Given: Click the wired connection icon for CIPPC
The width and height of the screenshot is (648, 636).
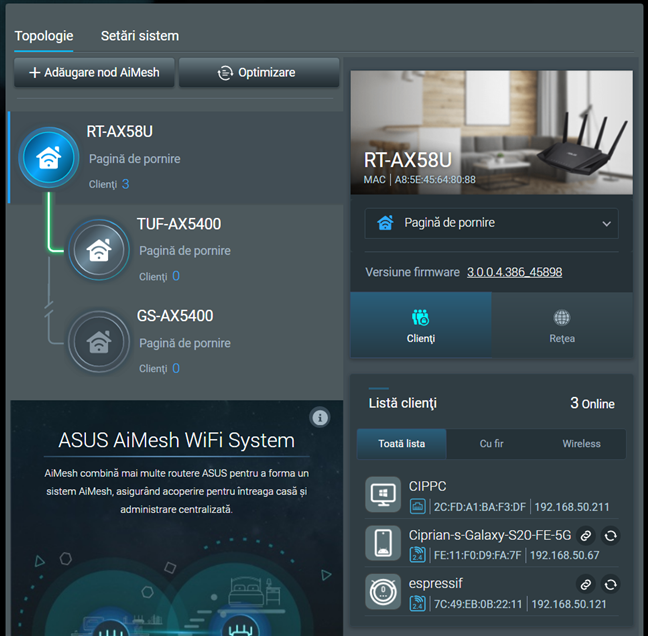Looking at the screenshot, I should (417, 507).
